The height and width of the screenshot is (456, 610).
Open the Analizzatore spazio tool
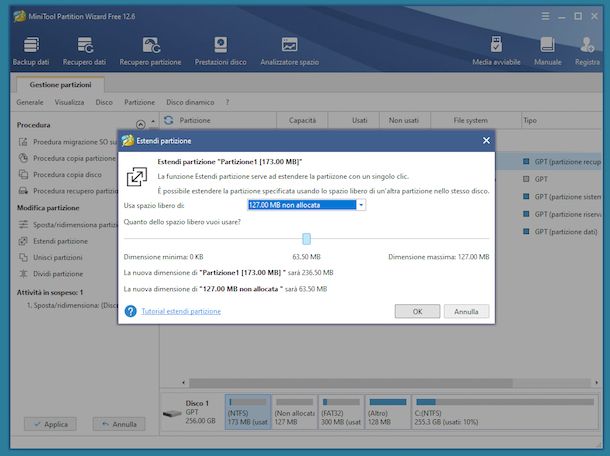(289, 51)
